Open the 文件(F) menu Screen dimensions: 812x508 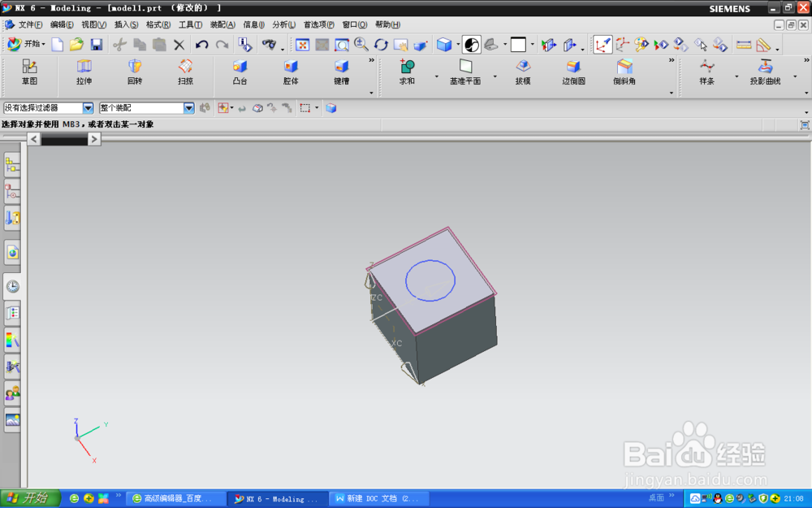pos(31,24)
